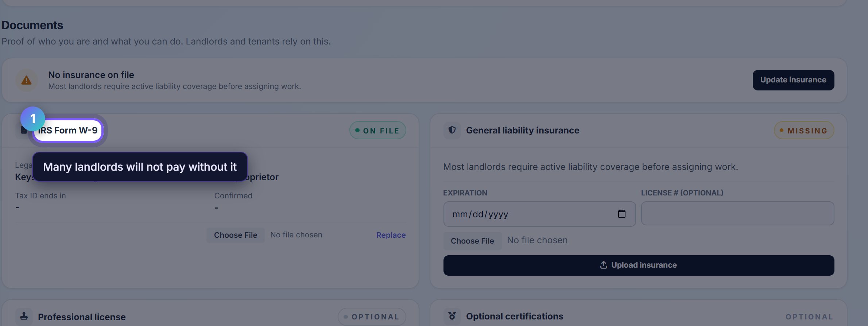Click the 'Confirmed' label in the W-9 card
868x326 pixels.
pyautogui.click(x=233, y=195)
